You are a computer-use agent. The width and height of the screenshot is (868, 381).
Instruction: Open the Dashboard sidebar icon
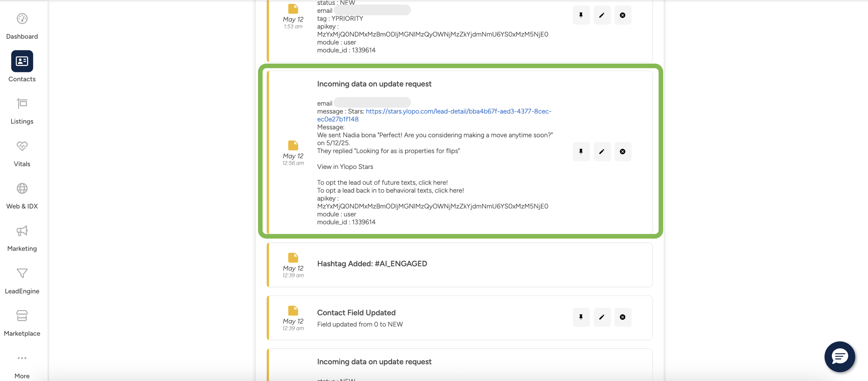pyautogui.click(x=22, y=19)
